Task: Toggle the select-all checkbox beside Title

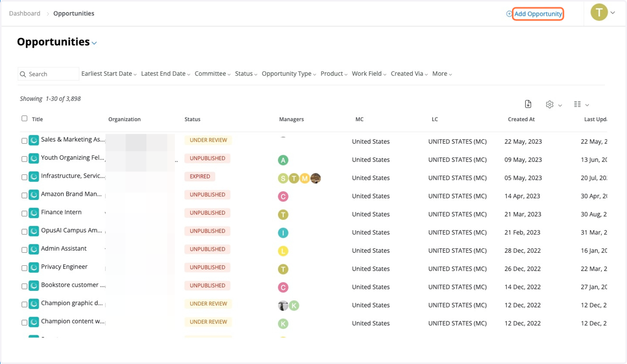Action: 25,119
